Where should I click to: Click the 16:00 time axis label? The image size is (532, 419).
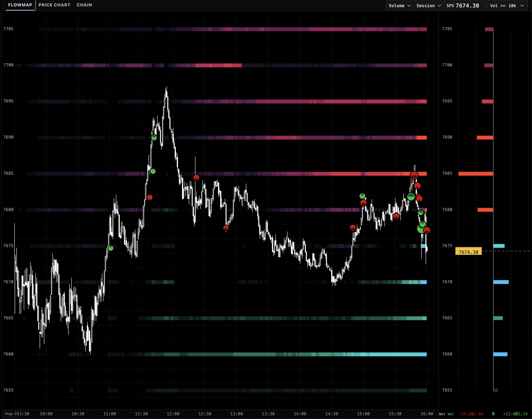pos(427,414)
